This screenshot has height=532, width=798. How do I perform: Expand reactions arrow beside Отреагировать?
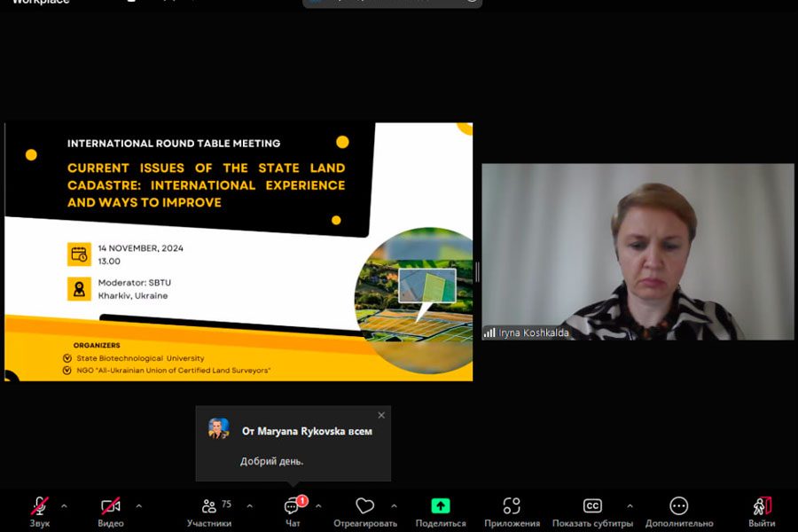394,506
